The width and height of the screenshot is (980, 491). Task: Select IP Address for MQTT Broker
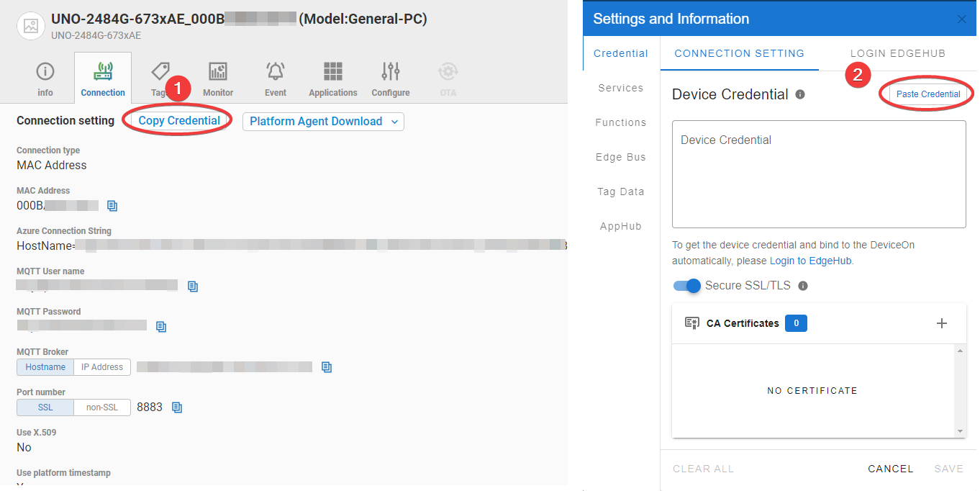102,367
